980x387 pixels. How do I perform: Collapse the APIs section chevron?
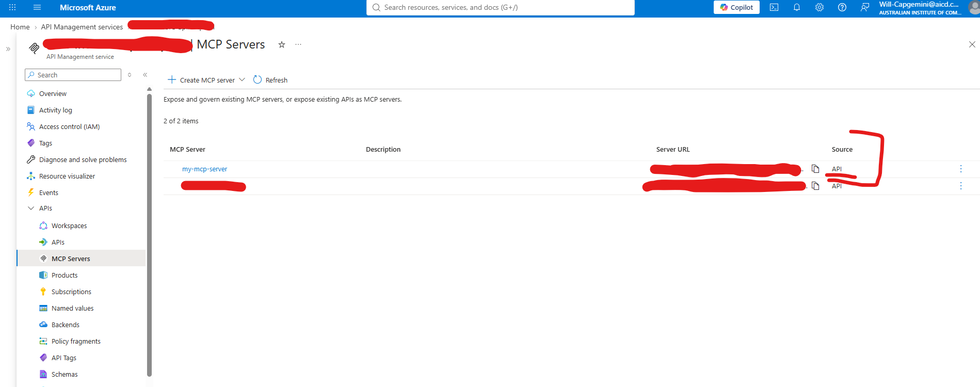pos(31,208)
